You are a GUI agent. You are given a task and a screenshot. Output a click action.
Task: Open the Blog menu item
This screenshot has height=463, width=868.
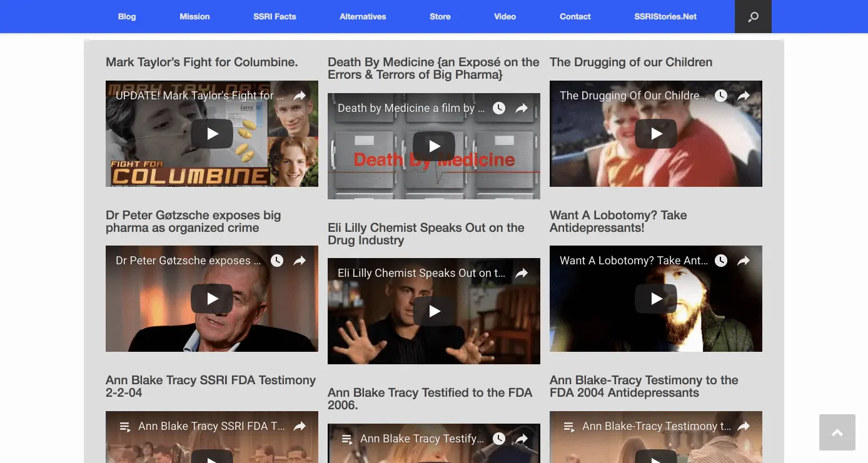pyautogui.click(x=127, y=16)
